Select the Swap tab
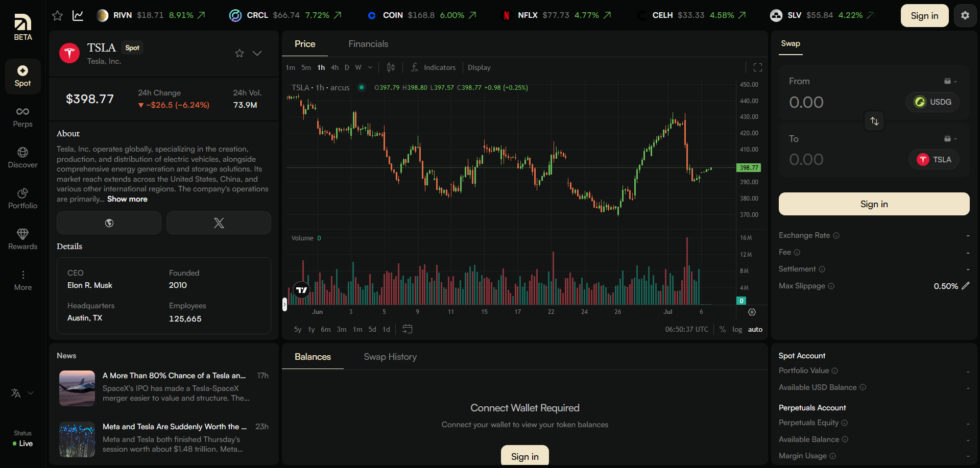980x468 pixels. pos(791,43)
